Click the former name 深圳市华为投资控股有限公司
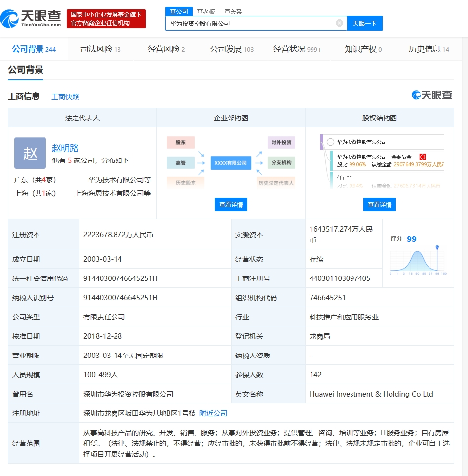This screenshot has width=468, height=476. [x=128, y=394]
